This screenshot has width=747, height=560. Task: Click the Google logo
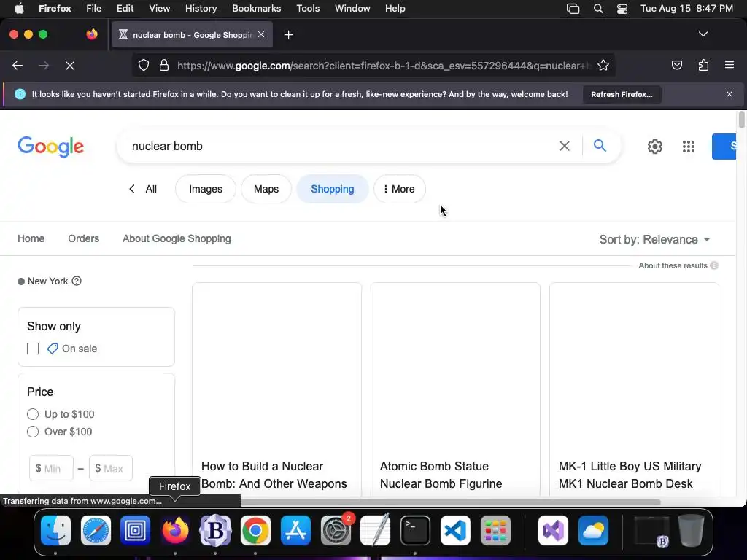pyautogui.click(x=50, y=146)
